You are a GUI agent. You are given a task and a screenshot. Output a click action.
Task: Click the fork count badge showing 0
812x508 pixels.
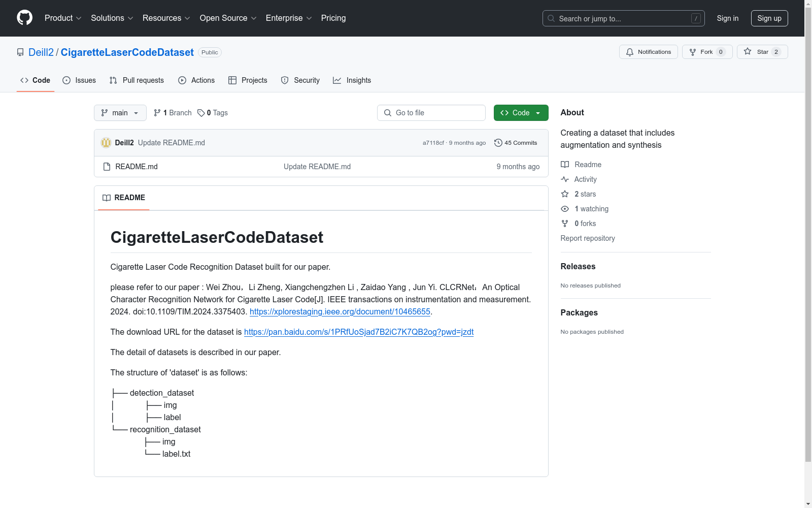(x=721, y=52)
